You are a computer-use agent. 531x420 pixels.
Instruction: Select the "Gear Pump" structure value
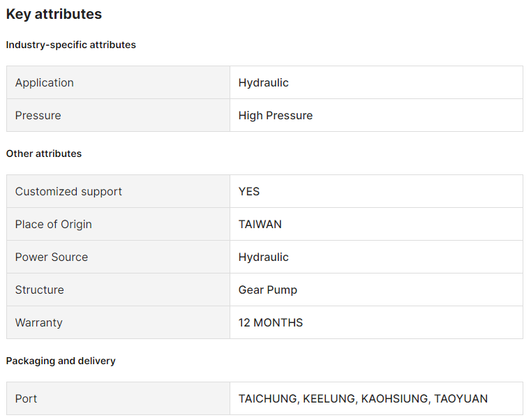(267, 290)
